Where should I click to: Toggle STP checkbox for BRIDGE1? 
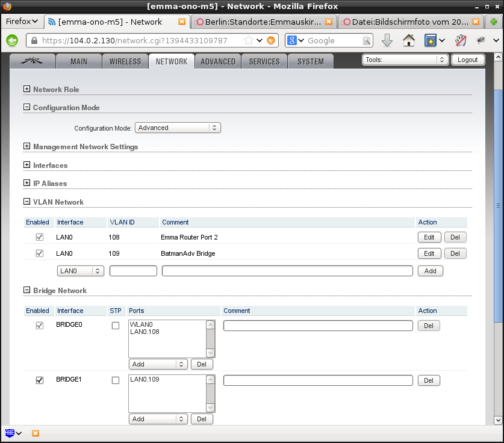pyautogui.click(x=116, y=380)
